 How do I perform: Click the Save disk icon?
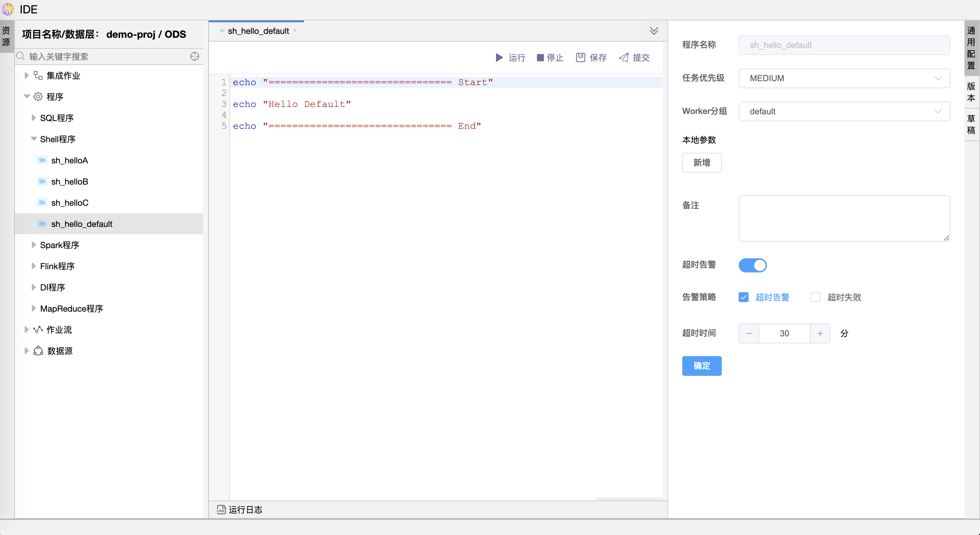[580, 58]
